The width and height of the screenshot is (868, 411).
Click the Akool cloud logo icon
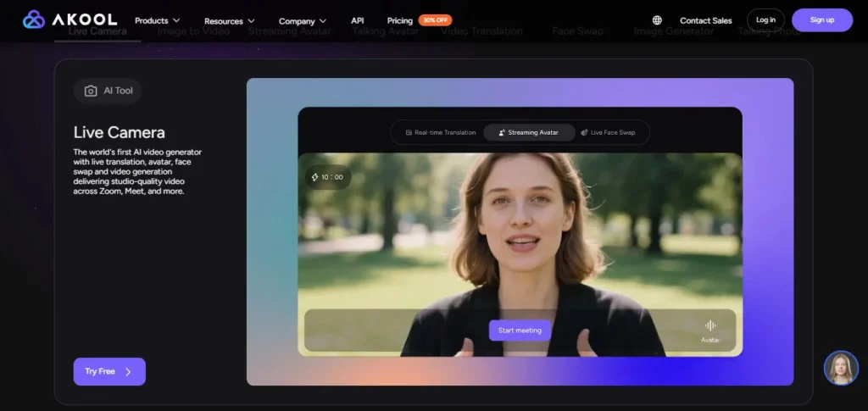click(34, 19)
